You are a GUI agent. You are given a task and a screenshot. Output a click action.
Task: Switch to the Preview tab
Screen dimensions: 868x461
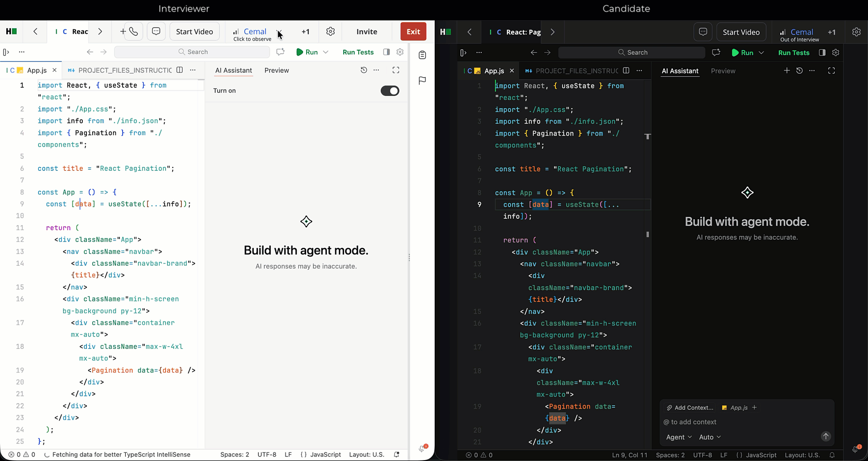[x=276, y=70]
